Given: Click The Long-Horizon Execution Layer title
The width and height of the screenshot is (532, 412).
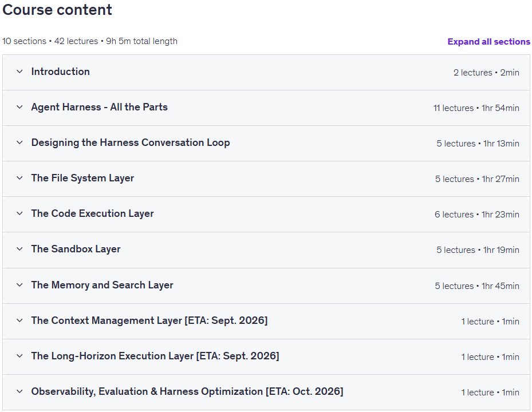Looking at the screenshot, I should pos(155,356).
